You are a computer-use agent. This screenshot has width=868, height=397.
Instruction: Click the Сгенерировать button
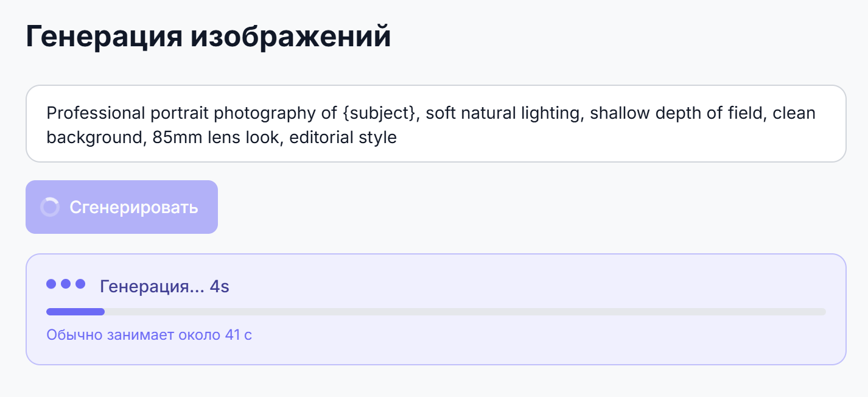pyautogui.click(x=122, y=207)
